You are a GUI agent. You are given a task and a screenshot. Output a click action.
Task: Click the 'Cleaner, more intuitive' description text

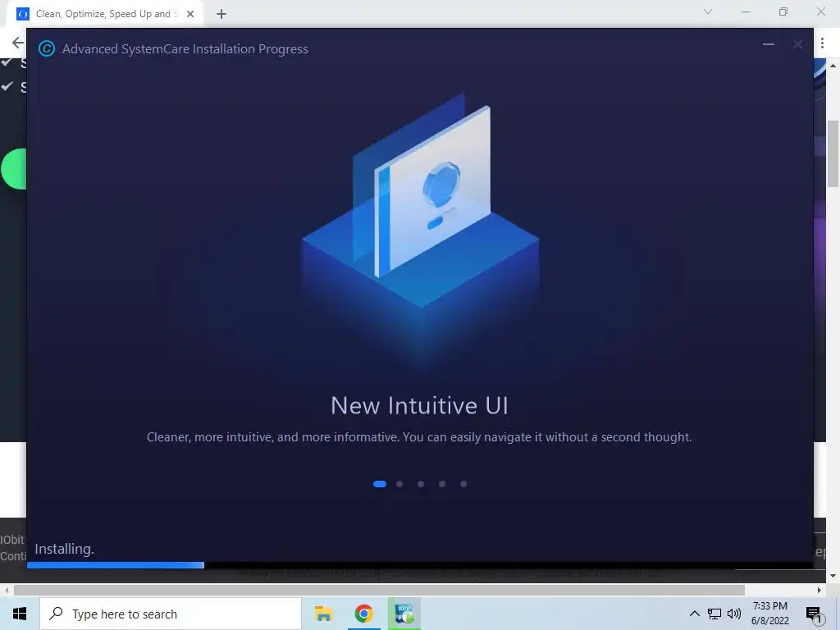click(419, 437)
